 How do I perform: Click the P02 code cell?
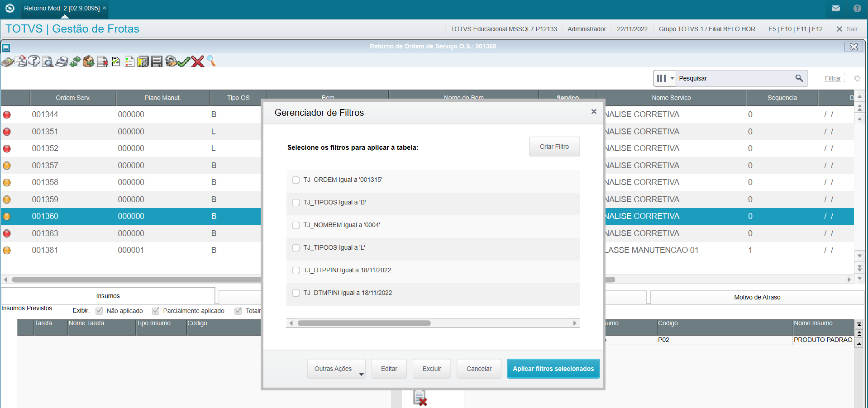coord(725,340)
